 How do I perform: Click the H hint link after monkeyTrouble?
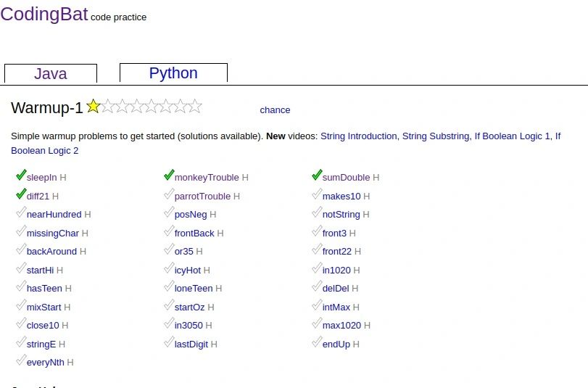[245, 178]
